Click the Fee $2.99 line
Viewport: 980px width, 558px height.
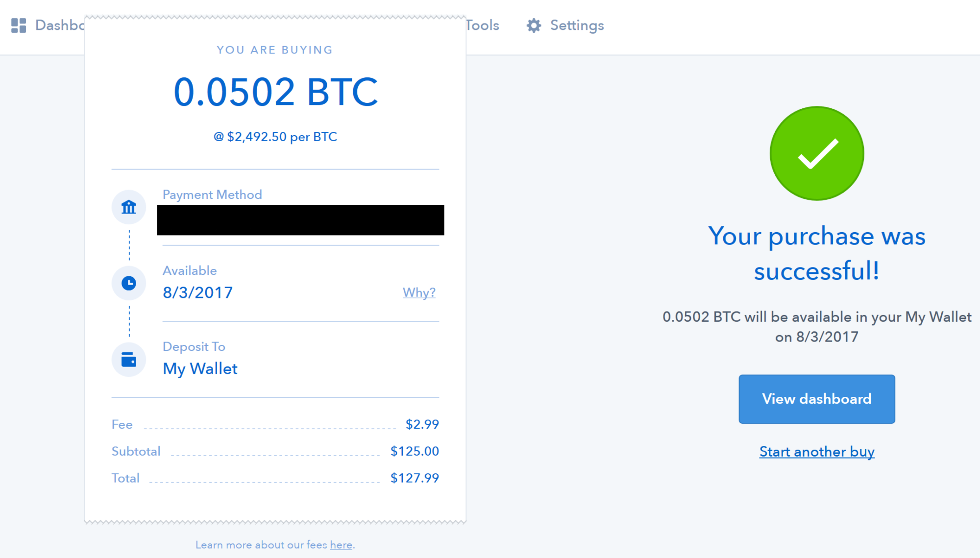point(274,424)
